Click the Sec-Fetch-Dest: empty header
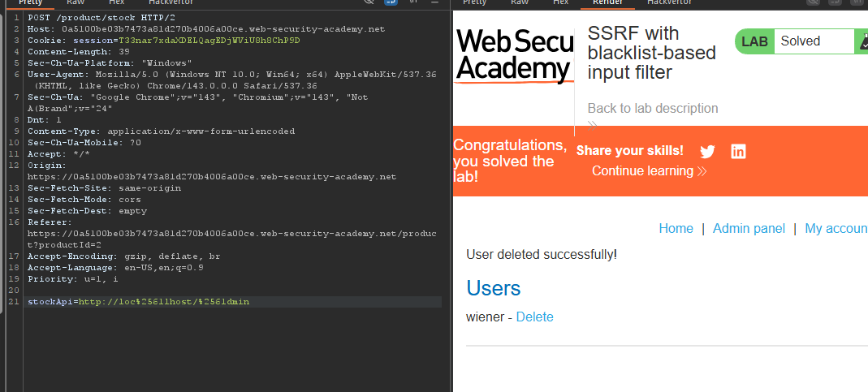This screenshot has width=868, height=392. point(87,211)
